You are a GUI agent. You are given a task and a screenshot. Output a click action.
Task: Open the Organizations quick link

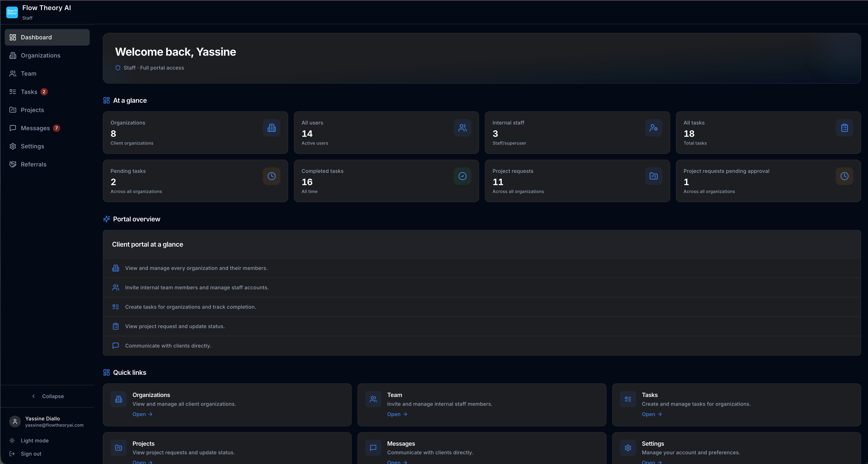142,414
